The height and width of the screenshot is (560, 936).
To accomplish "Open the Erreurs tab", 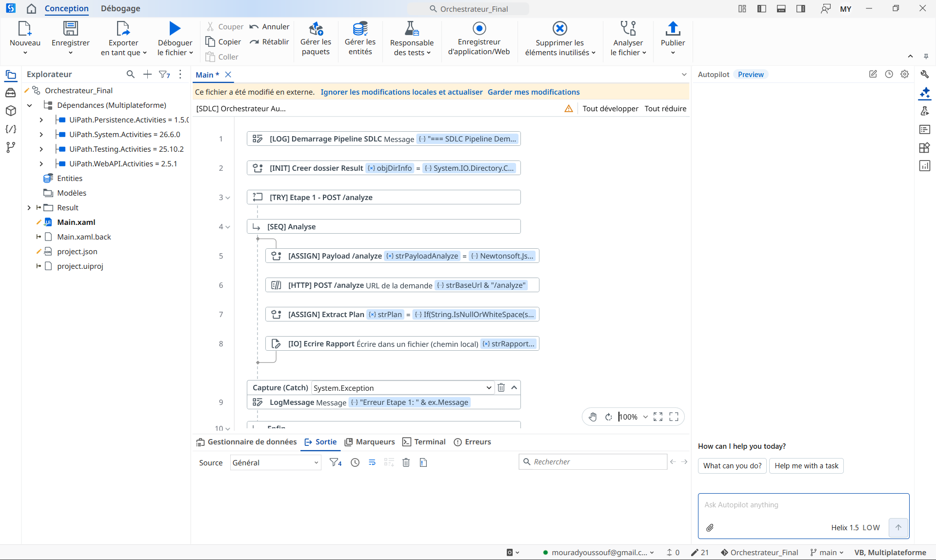I will 472,442.
